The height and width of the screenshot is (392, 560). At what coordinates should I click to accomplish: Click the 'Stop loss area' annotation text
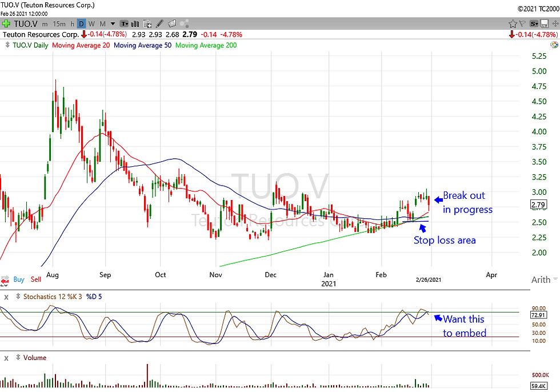445,240
